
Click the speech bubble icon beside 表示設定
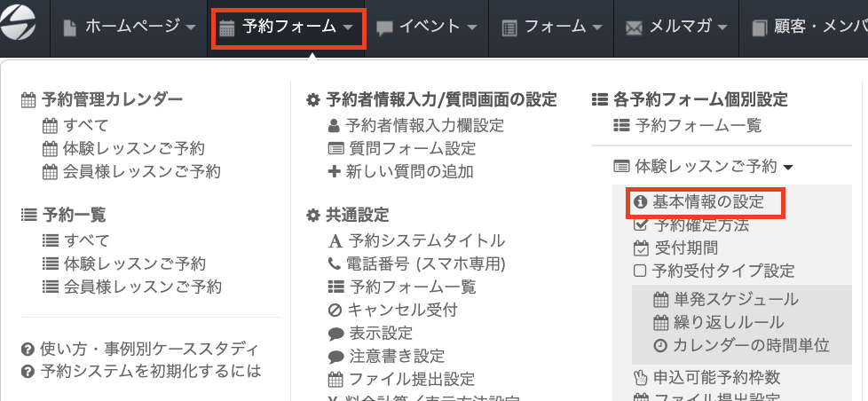point(335,334)
